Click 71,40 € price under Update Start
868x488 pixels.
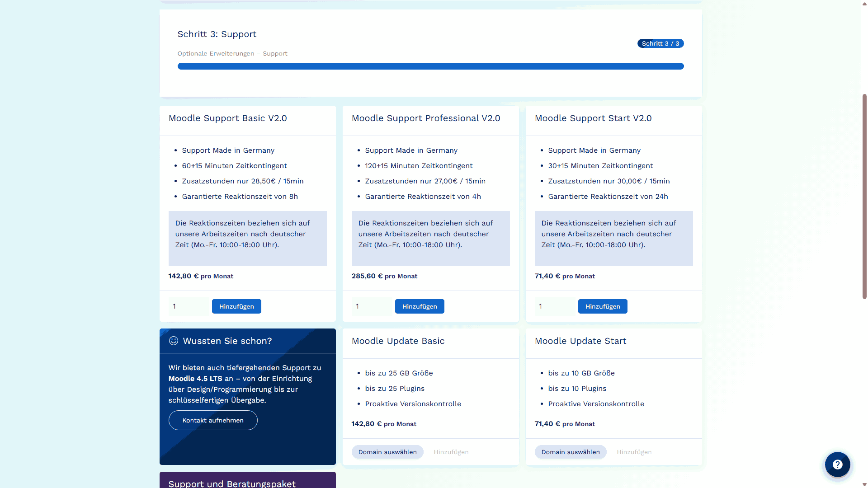pyautogui.click(x=565, y=424)
